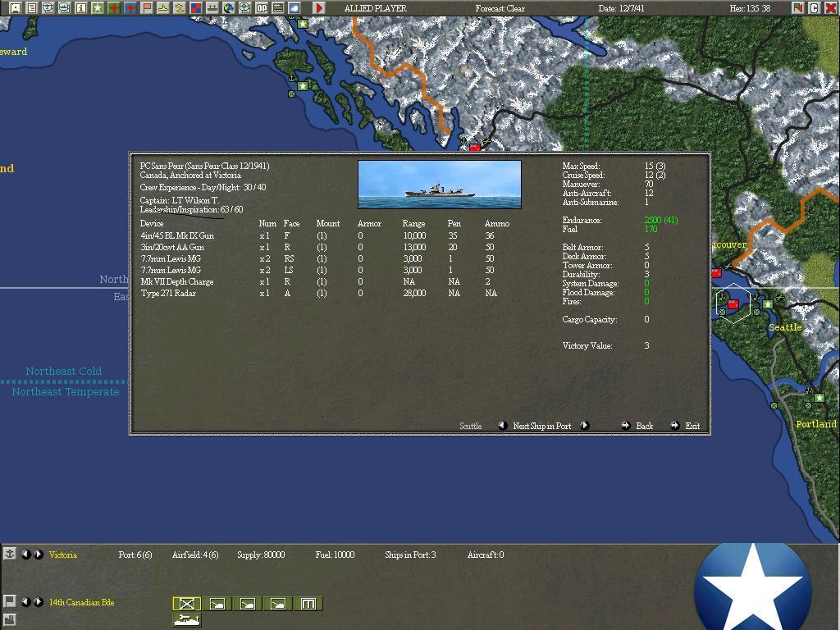
Task: Click the factory icon in the bottom-left corner
Action: coord(9,620)
